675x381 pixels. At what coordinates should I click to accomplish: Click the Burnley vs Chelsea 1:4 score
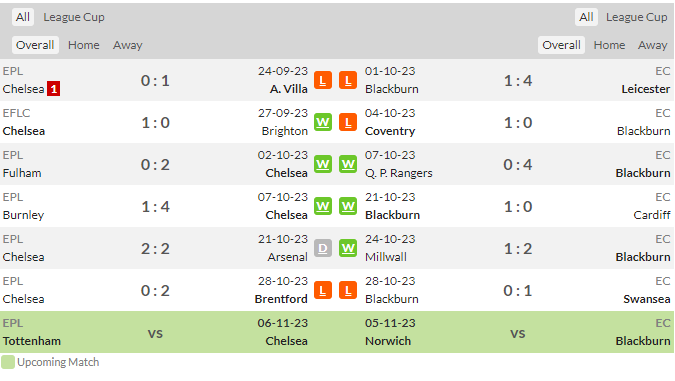155,207
